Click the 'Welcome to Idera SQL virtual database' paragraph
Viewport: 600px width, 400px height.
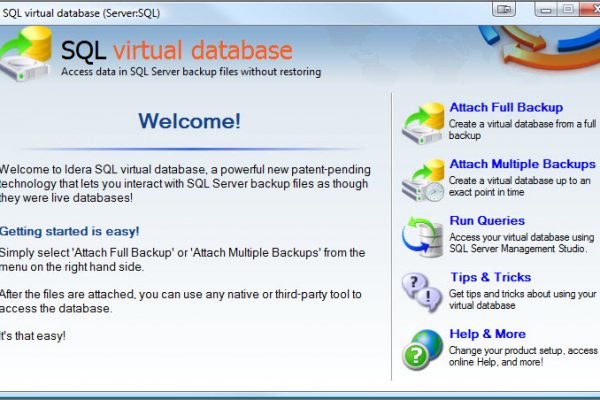[186, 184]
